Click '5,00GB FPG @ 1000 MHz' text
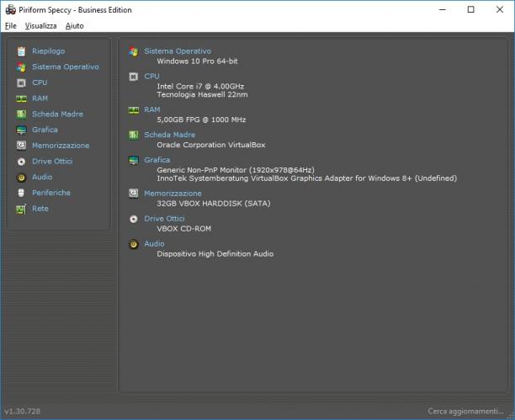Image resolution: width=515 pixels, height=420 pixels. (x=201, y=120)
